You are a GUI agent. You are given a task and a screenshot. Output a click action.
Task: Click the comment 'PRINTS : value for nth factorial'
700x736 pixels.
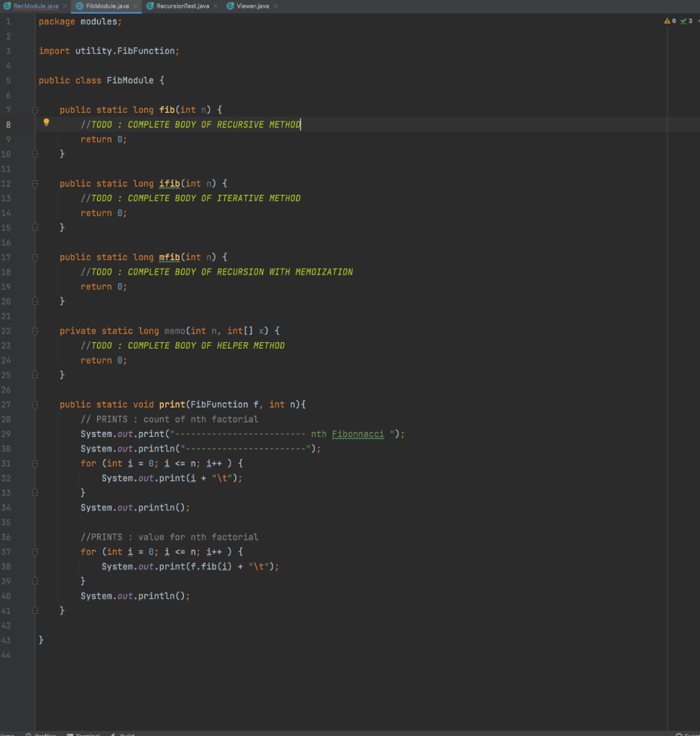coord(170,537)
